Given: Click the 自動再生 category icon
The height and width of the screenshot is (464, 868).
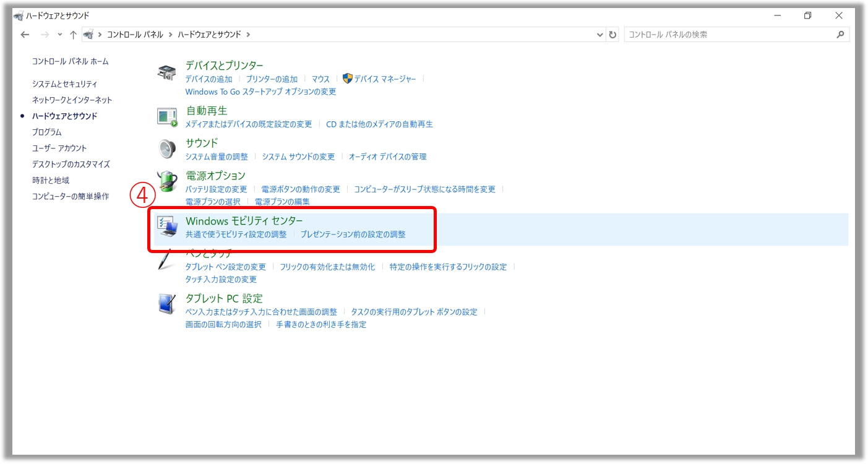Looking at the screenshot, I should click(167, 117).
